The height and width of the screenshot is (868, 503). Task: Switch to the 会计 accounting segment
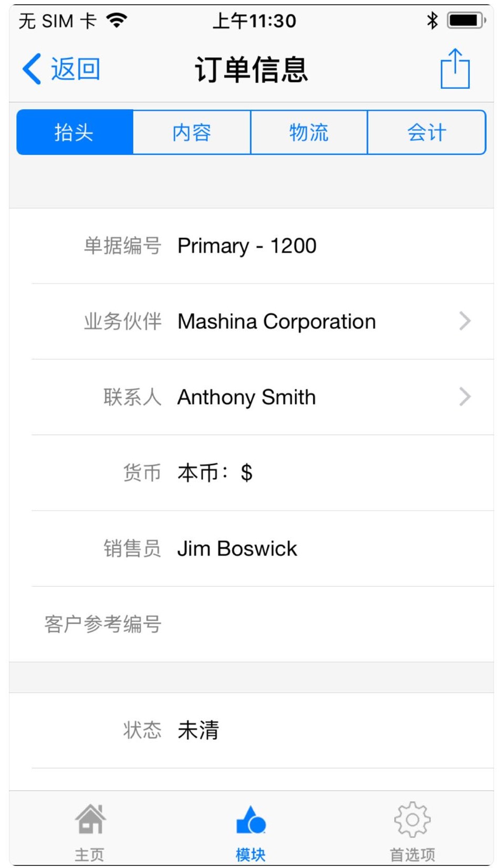(x=426, y=132)
